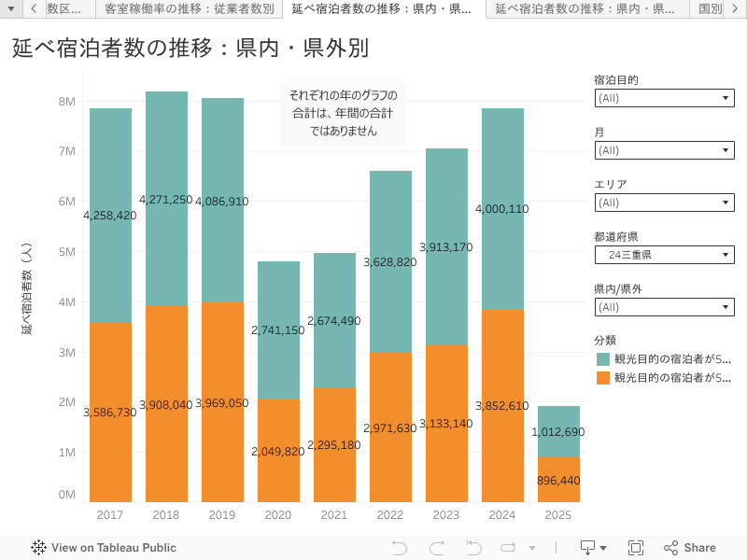Switch to the 国別 tab

tap(710, 9)
